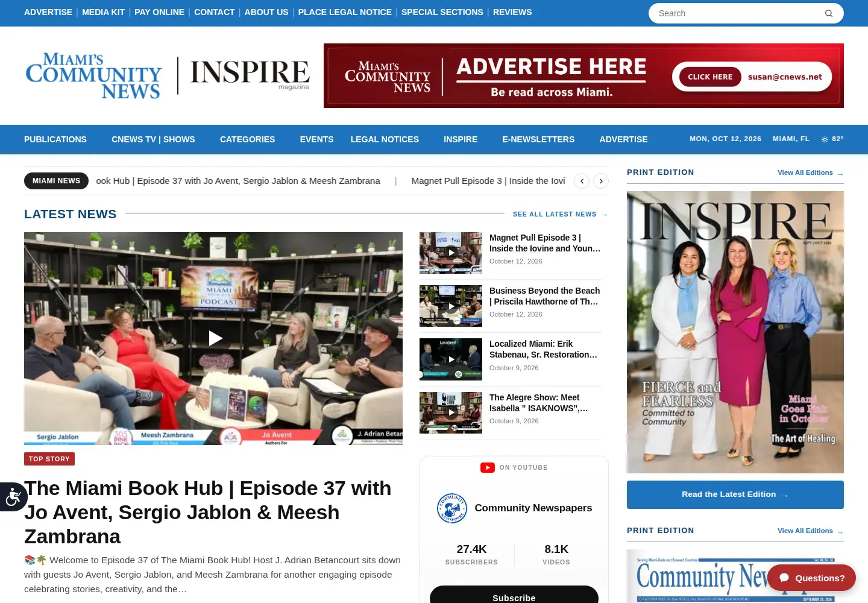868x603 pixels.
Task: Open the Publications menu
Action: [x=55, y=139]
